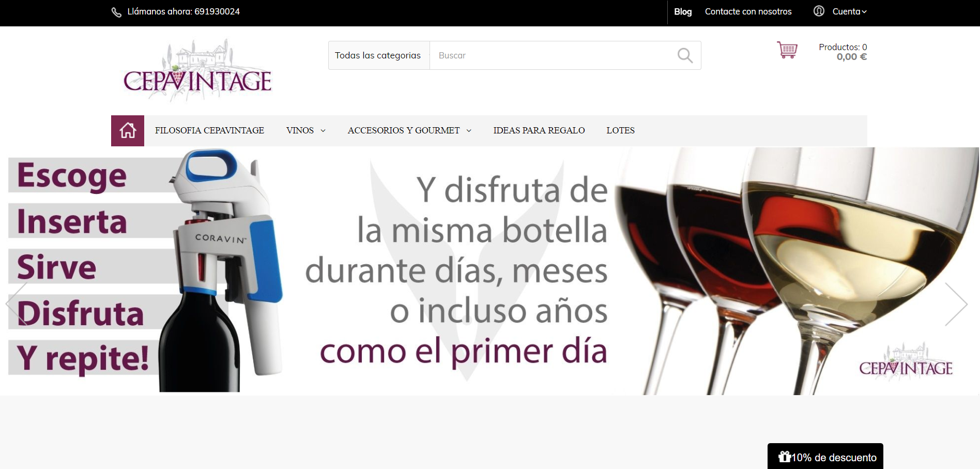
Task: Click the phone icon beside Llámanos ahora
Action: click(116, 12)
